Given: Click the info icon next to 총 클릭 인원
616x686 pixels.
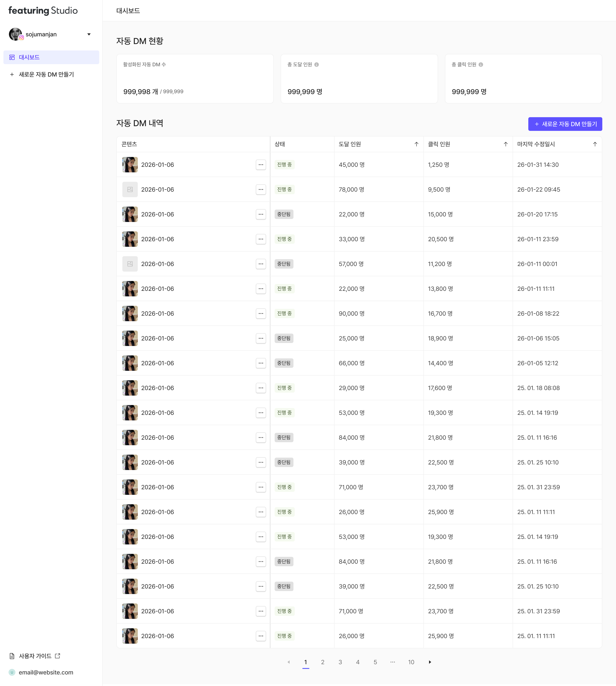Looking at the screenshot, I should click(x=481, y=64).
